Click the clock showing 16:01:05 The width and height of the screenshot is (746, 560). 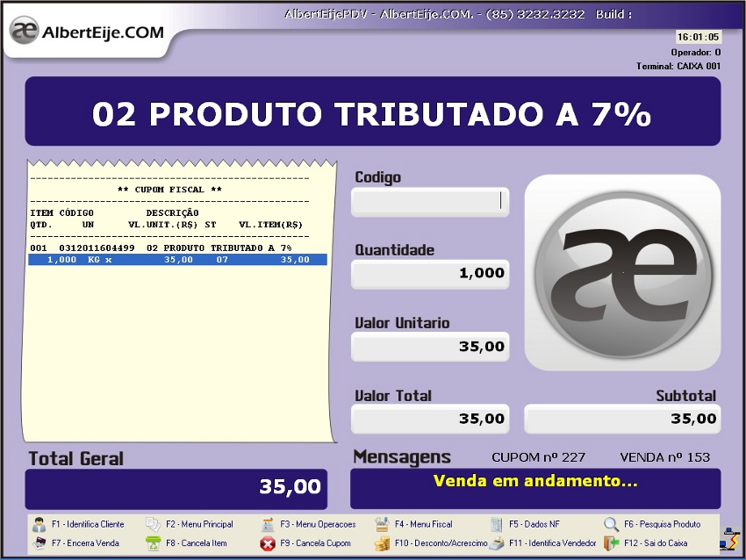(698, 37)
